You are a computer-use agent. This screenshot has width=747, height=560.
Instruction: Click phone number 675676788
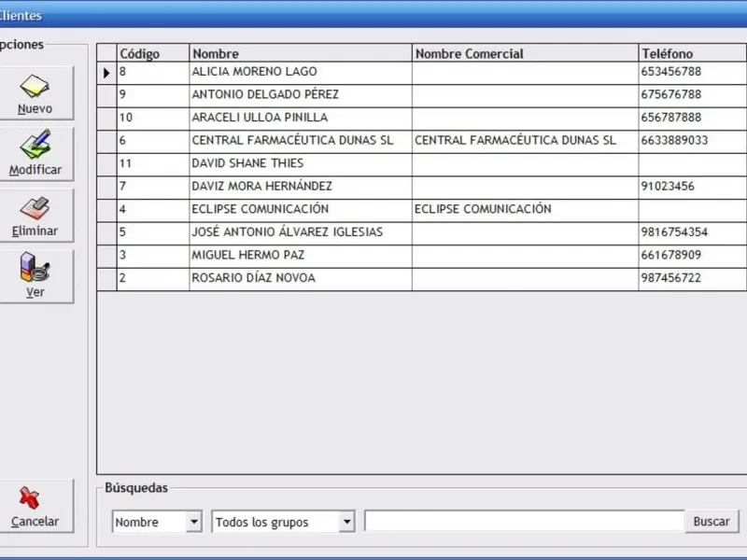[670, 94]
